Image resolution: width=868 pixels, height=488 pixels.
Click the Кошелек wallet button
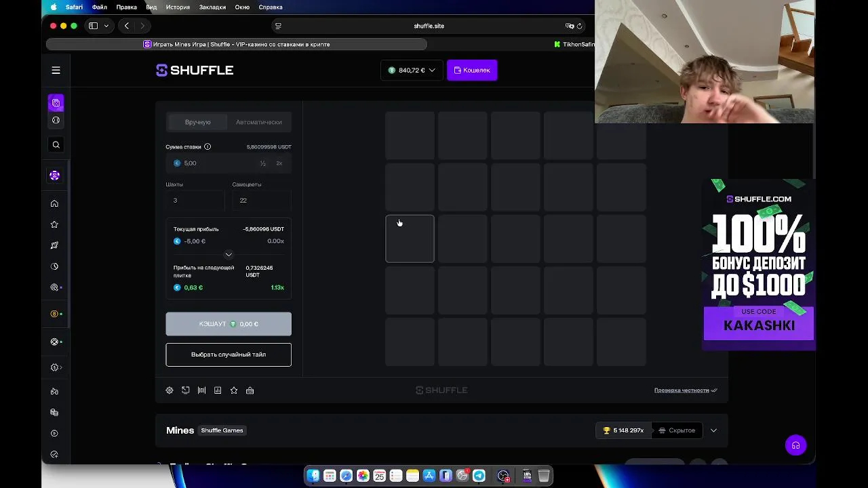point(472,70)
